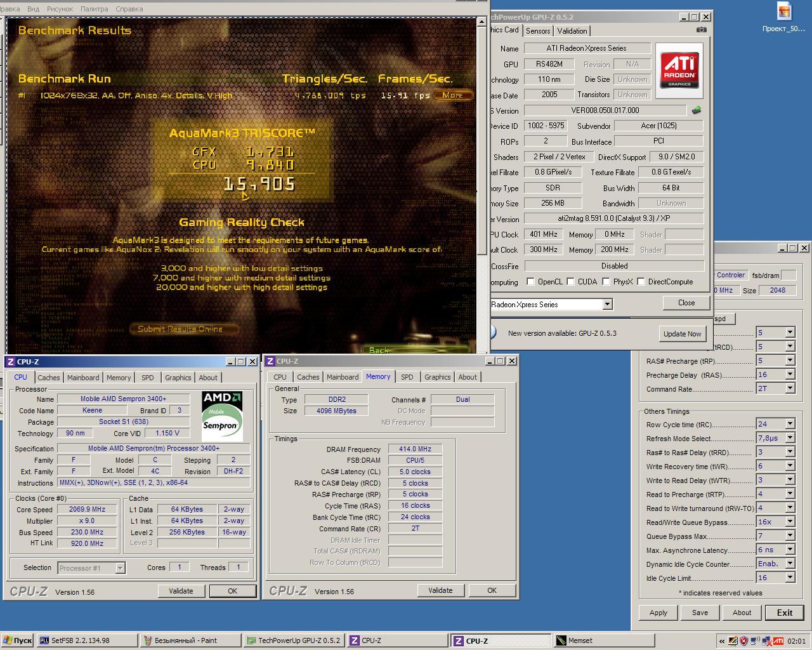Click More button in AquaMark3 results
The height and width of the screenshot is (650, 812).
coord(453,95)
